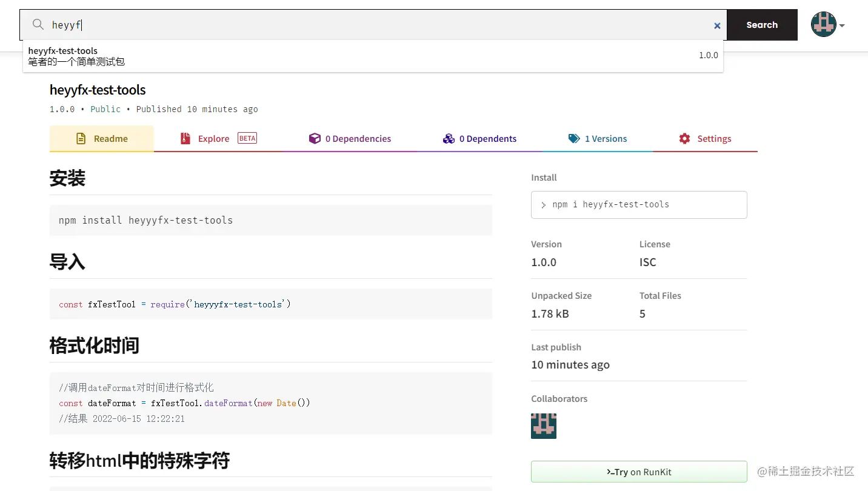868x491 pixels.
Task: Click the BETA badge on Explore
Action: pos(247,138)
